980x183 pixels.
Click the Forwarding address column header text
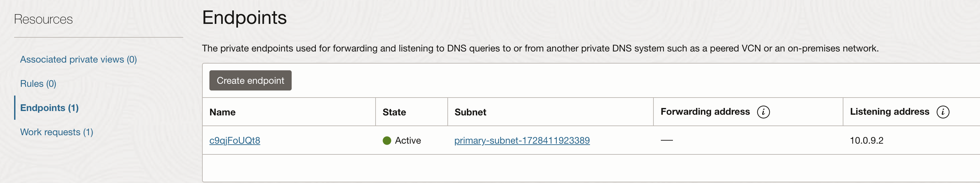pos(705,112)
